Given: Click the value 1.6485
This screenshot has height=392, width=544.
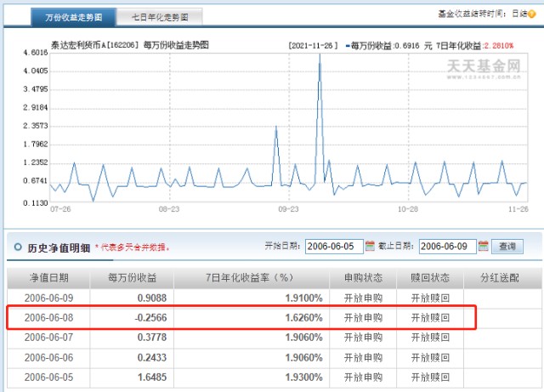Looking at the screenshot, I should (152, 378).
